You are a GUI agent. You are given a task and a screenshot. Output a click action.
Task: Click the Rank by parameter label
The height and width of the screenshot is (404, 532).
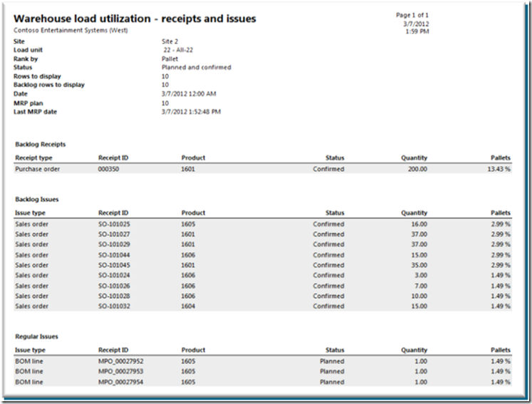coord(28,59)
